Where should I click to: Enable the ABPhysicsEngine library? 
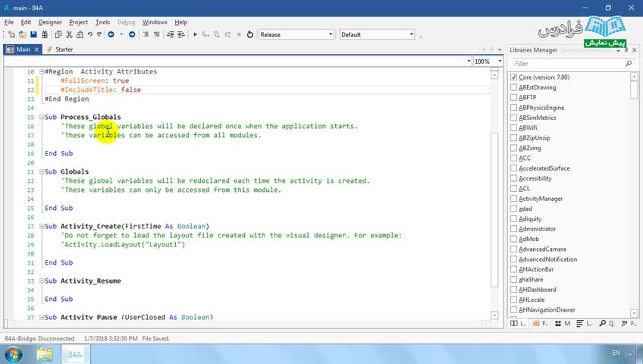pyautogui.click(x=513, y=108)
